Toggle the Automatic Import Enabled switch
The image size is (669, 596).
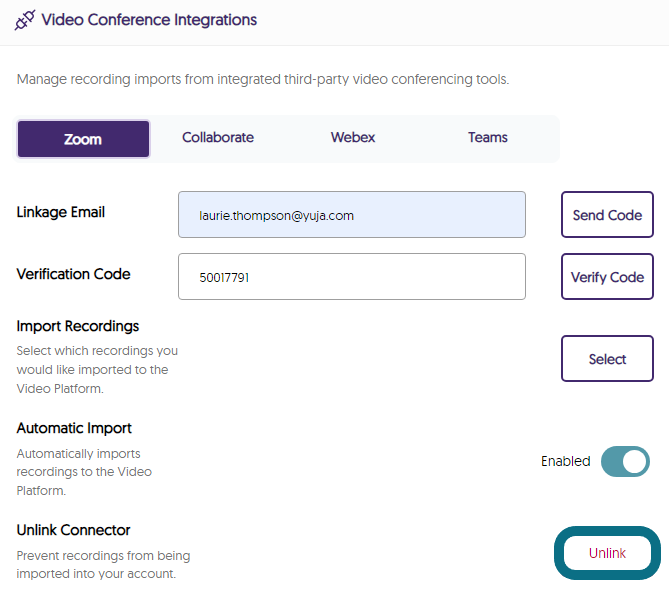click(x=625, y=461)
